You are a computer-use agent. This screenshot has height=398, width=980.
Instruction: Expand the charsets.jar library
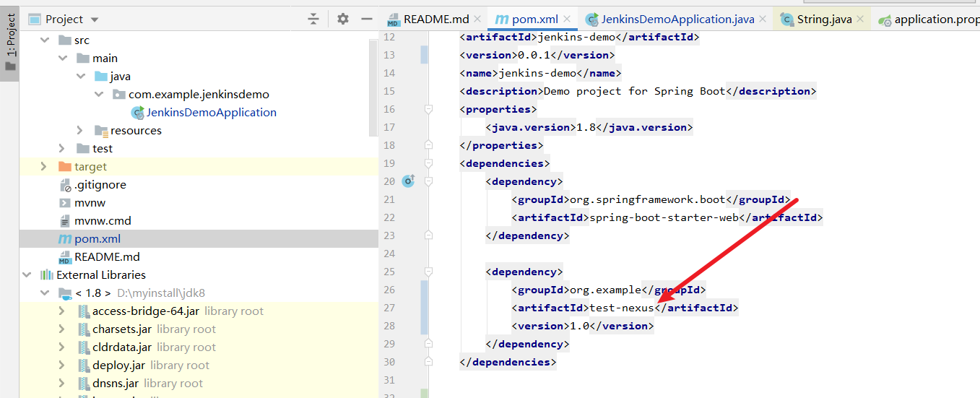[63, 329]
